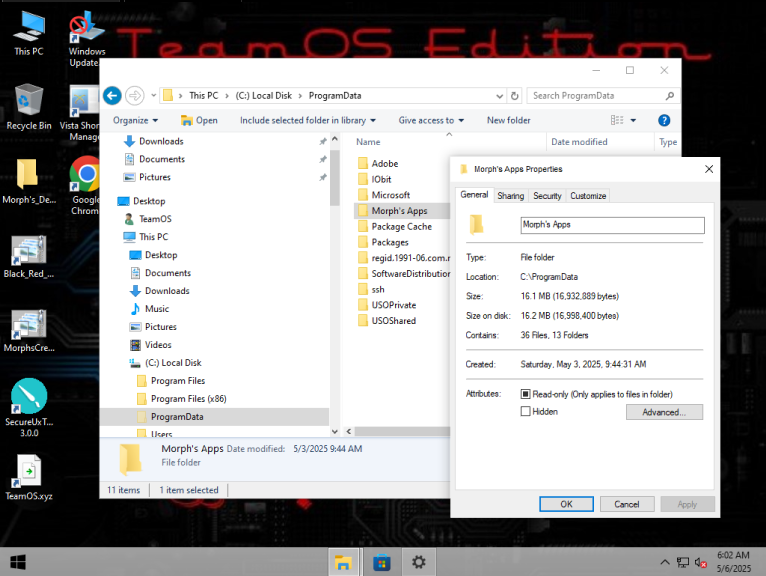Open the view options dropdown arrow
This screenshot has height=576, width=766.
633,120
